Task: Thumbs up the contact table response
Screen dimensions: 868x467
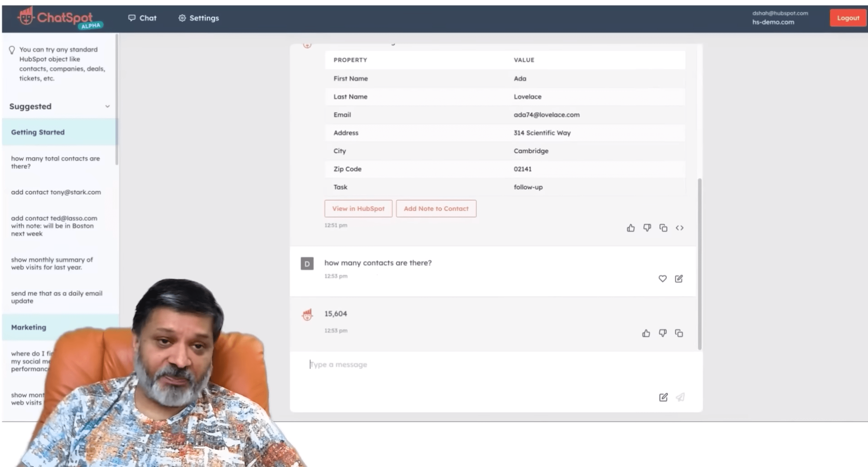Action: 630,228
